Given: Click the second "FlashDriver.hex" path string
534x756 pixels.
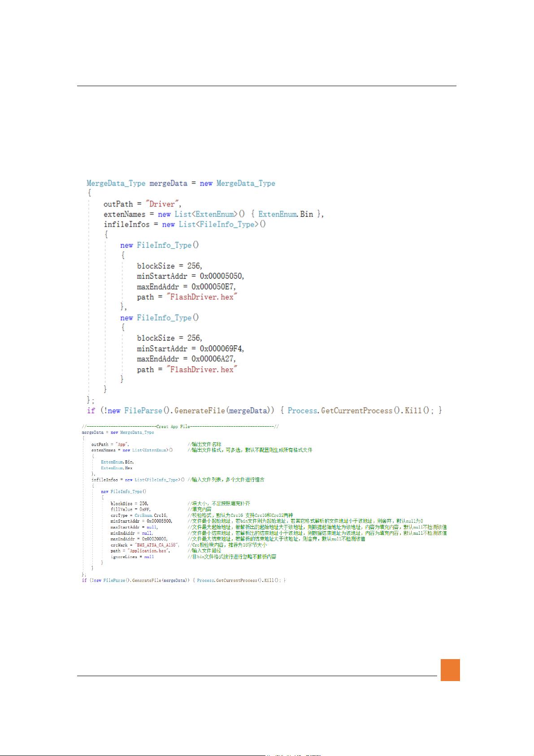Looking at the screenshot, I should pos(201,369).
